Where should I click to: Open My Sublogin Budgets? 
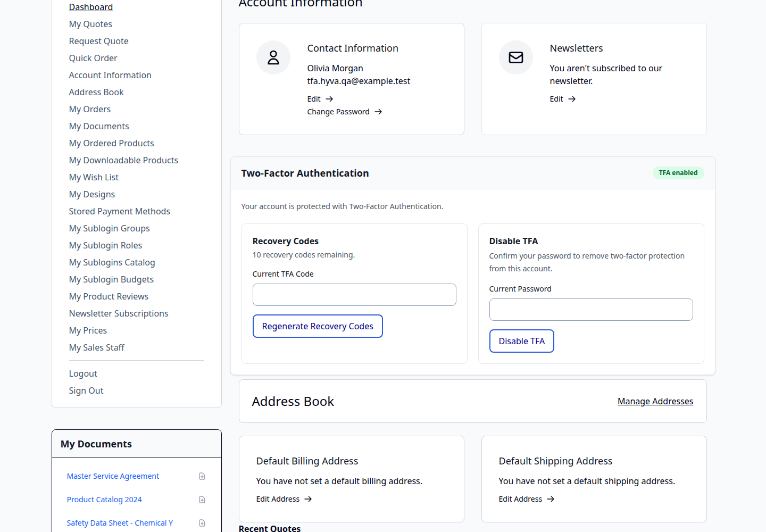pyautogui.click(x=111, y=279)
